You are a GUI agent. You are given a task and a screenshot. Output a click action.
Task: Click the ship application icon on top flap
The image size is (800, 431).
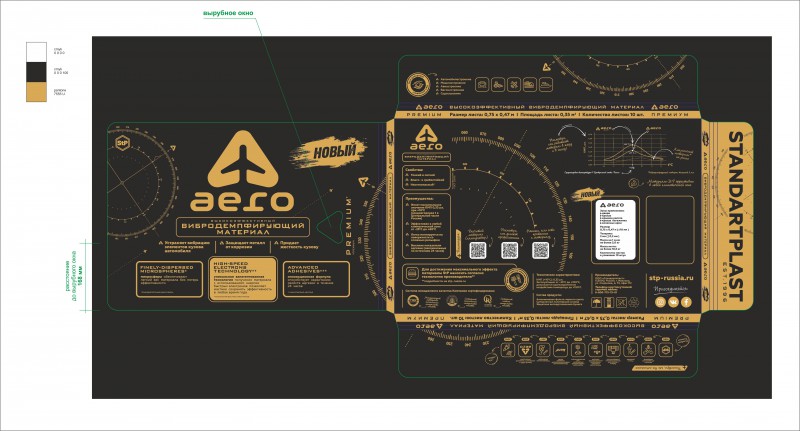pos(546,84)
